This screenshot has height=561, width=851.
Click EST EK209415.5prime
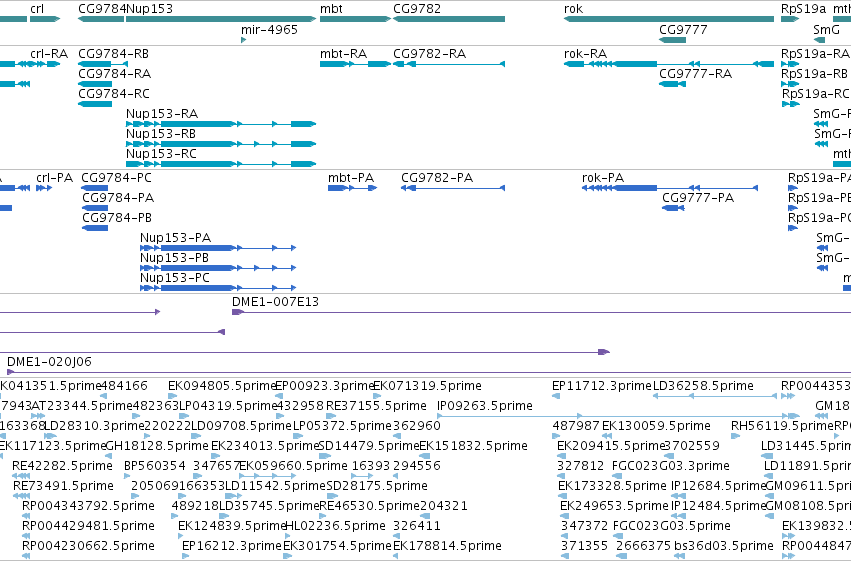(x=611, y=446)
